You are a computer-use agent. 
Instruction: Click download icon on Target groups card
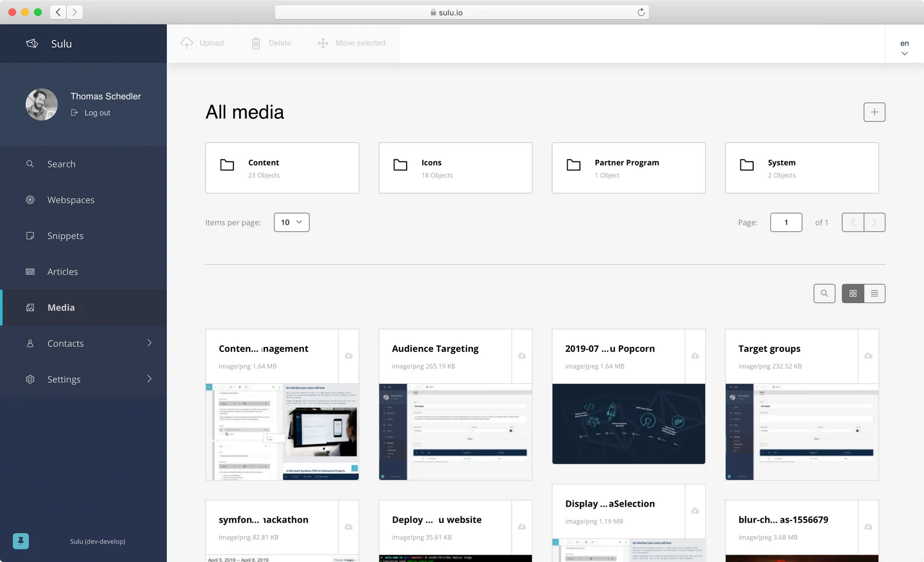coord(868,356)
